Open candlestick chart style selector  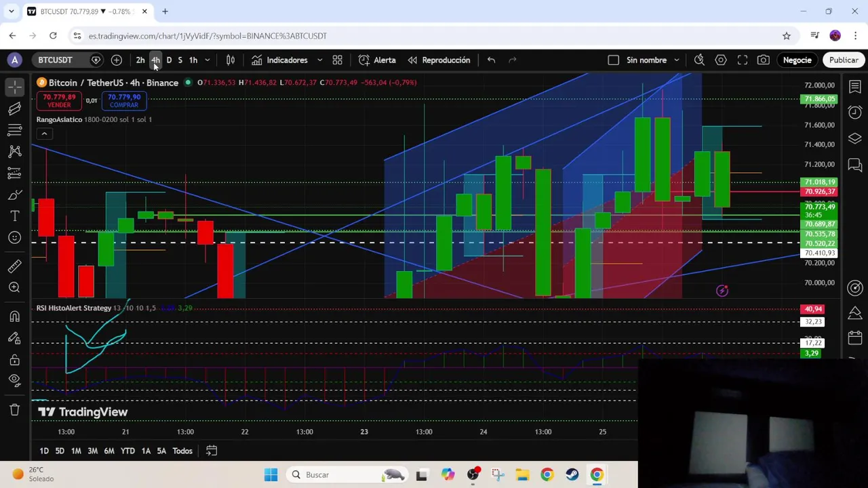[231, 60]
